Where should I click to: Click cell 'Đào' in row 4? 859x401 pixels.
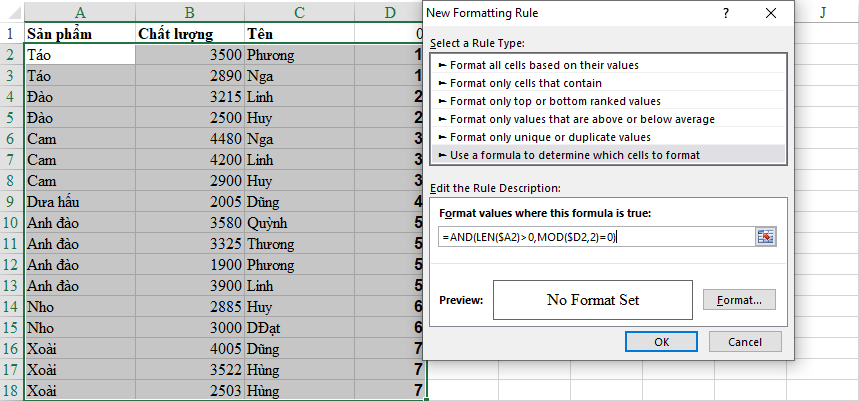pos(80,97)
